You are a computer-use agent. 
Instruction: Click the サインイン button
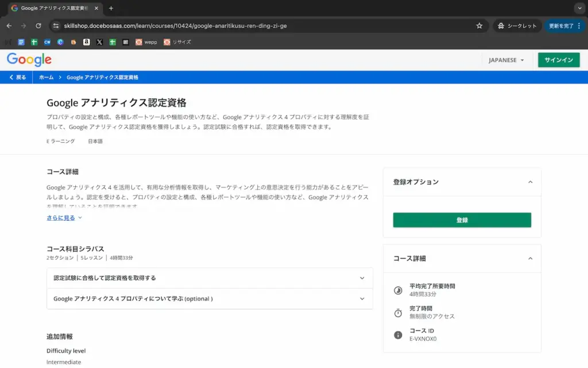pos(558,60)
